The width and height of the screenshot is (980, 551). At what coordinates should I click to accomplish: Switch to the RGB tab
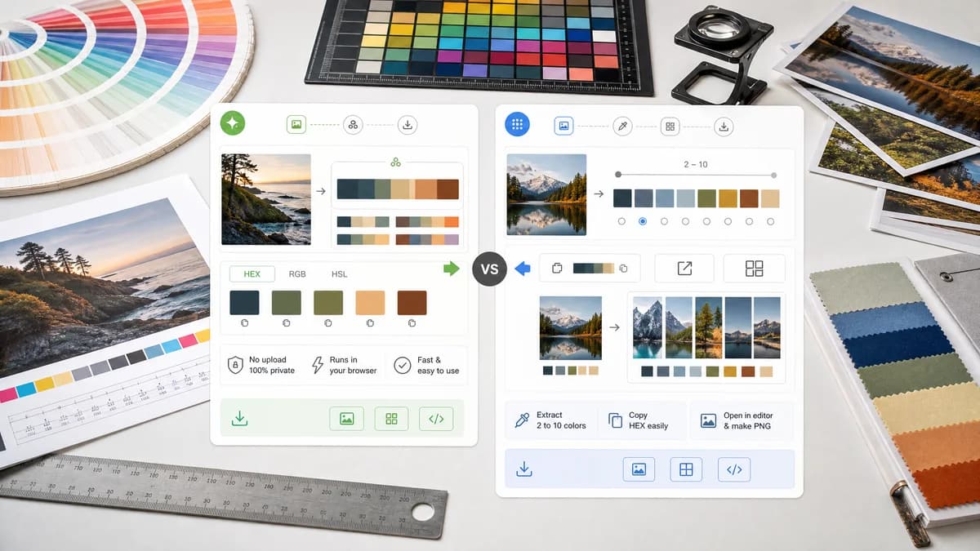[x=297, y=274]
